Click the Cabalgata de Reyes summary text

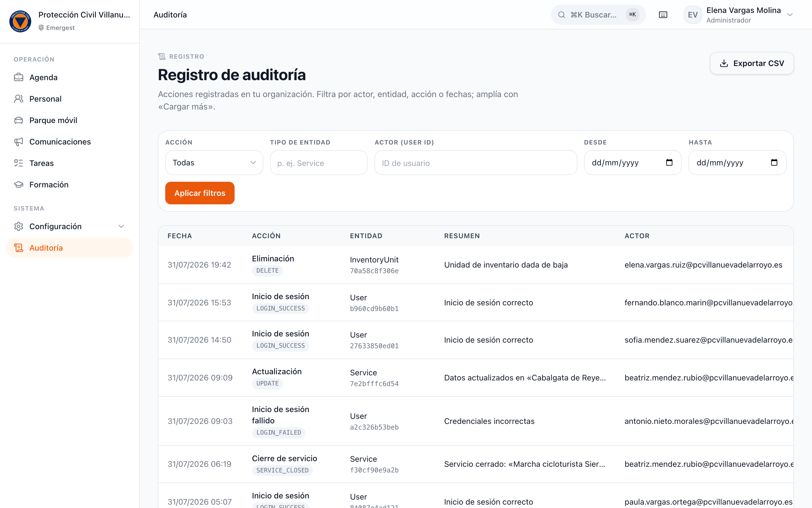tap(525, 378)
